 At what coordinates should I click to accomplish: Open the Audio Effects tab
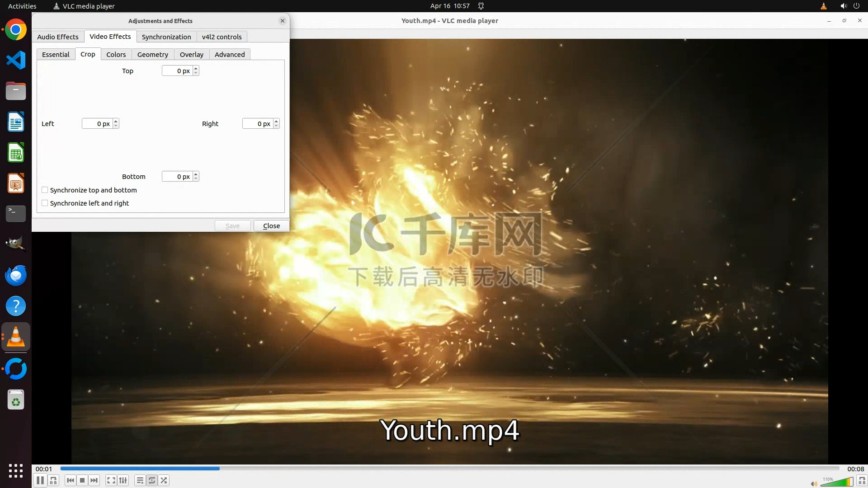58,37
